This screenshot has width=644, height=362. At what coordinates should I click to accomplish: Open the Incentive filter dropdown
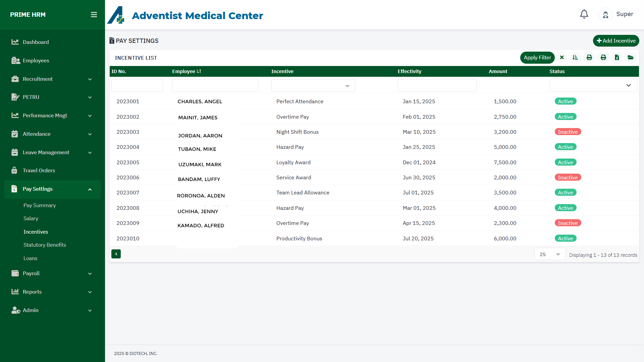[313, 86]
